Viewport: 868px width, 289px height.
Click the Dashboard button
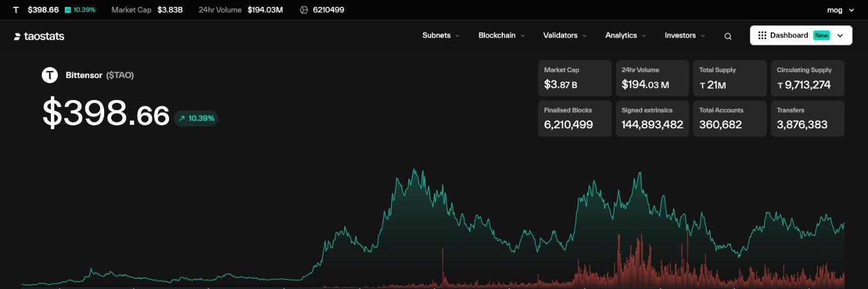coord(801,35)
